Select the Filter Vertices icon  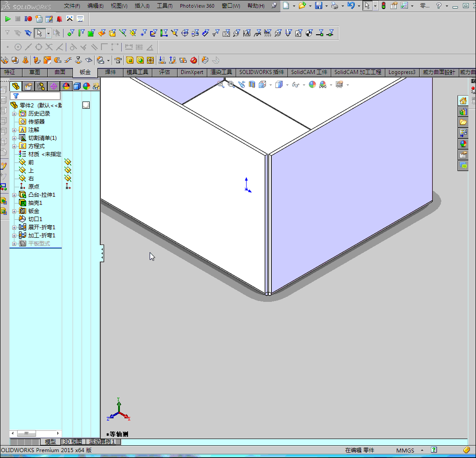tap(71, 33)
